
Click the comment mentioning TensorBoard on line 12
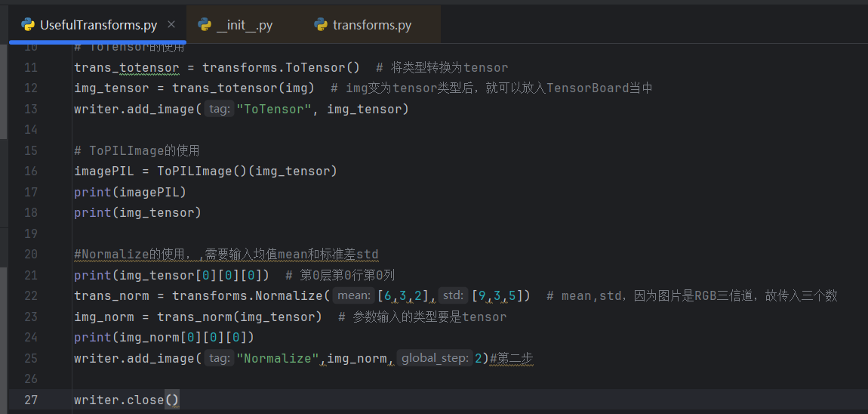click(x=492, y=88)
